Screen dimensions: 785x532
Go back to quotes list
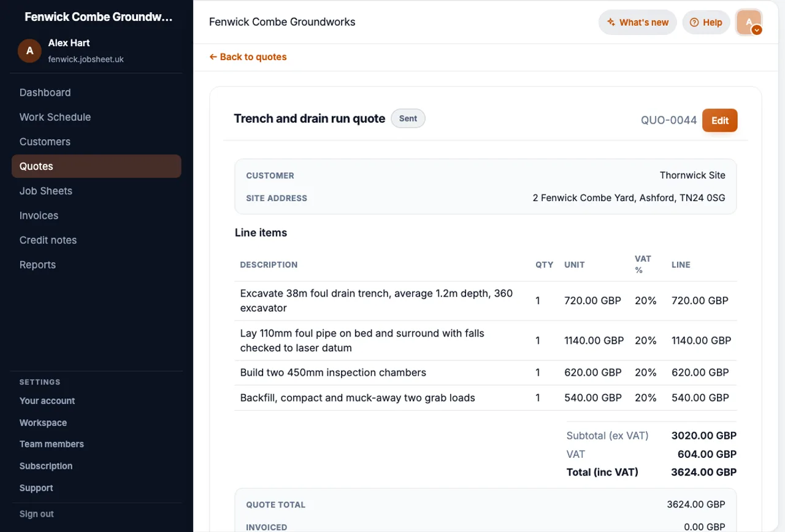pos(248,57)
